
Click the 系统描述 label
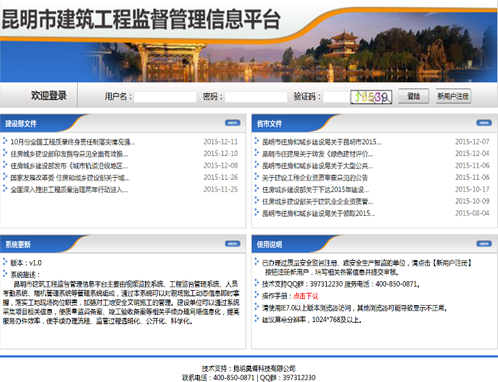point(25,275)
